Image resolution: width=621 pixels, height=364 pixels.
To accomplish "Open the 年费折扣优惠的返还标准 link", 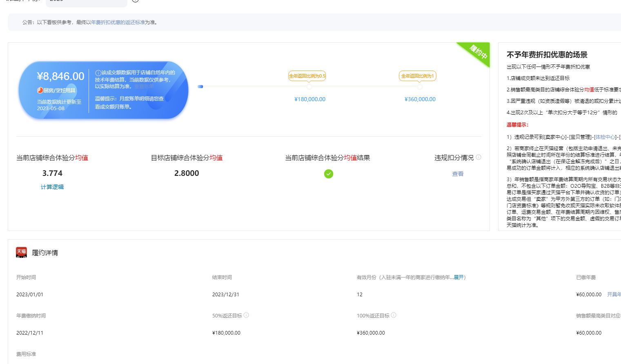I will tap(118, 22).
